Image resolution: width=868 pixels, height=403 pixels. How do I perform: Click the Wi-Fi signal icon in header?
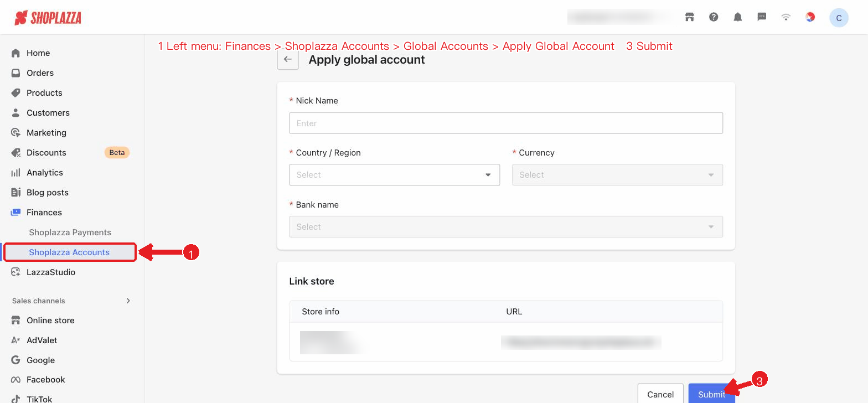(x=786, y=17)
